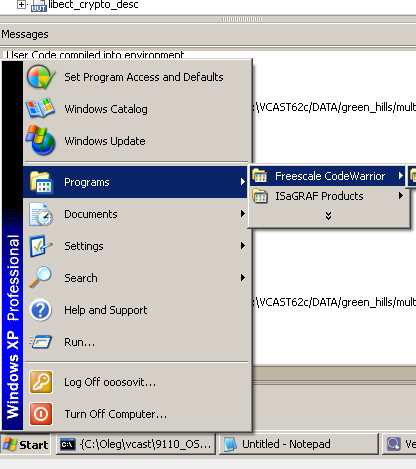Viewport: 416px width, 469px height.
Task: Expand the libect_crypto_desc tree node
Action: (21, 4)
